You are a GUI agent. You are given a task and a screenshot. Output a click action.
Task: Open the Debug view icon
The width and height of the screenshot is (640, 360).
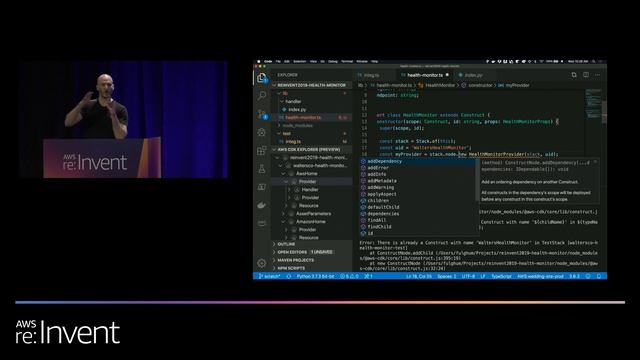tap(262, 132)
